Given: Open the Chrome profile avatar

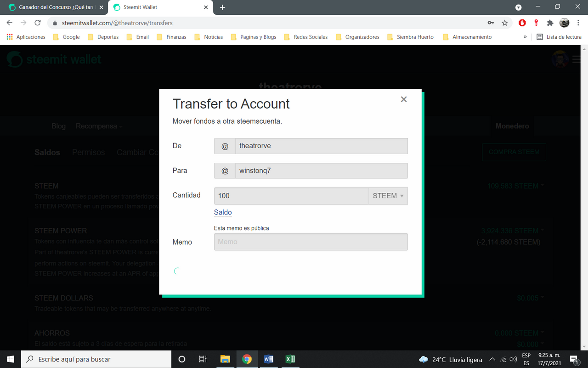Looking at the screenshot, I should (x=564, y=23).
